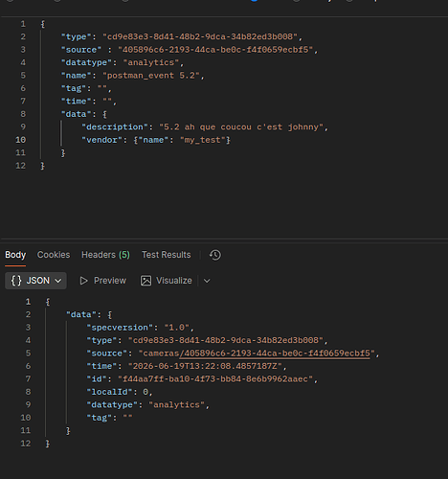448x479 pixels.
Task: Click the response type value "cd9e83e3-8d41-48b2-9dca-34b82ed3b008"
Action: (226, 340)
